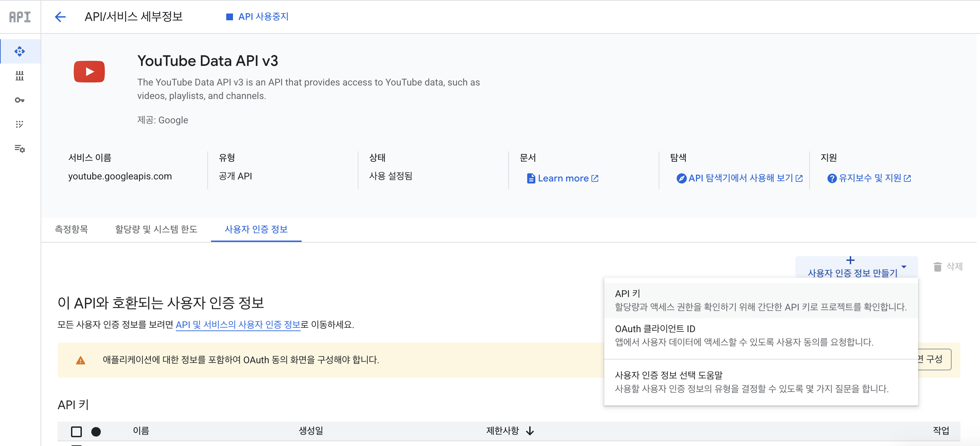The image size is (980, 446).
Task: Switch to 할당량 및 시스템 한도 tab
Action: coord(156,229)
